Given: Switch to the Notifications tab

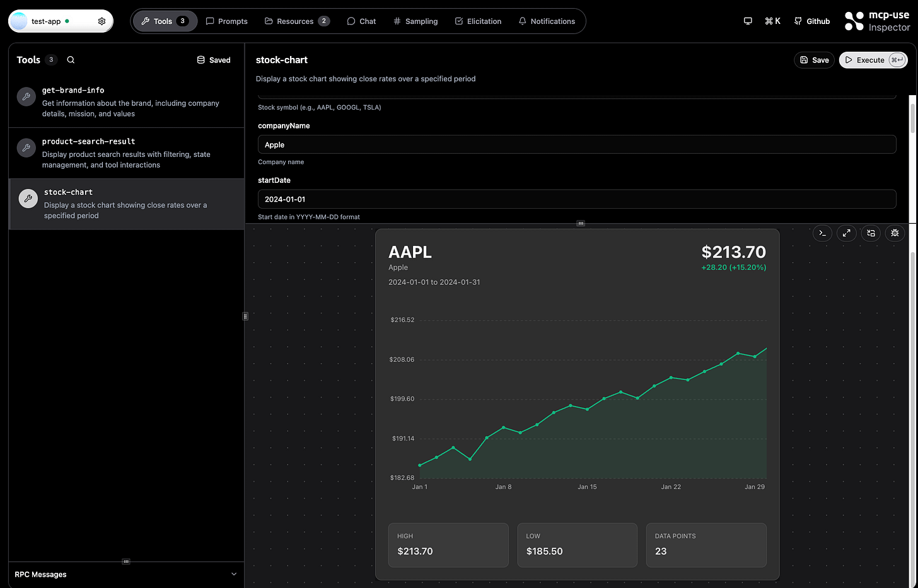Looking at the screenshot, I should (x=547, y=21).
